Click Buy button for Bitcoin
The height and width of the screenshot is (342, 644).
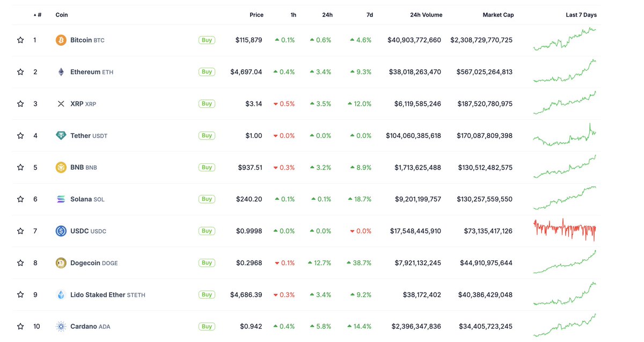coord(207,40)
